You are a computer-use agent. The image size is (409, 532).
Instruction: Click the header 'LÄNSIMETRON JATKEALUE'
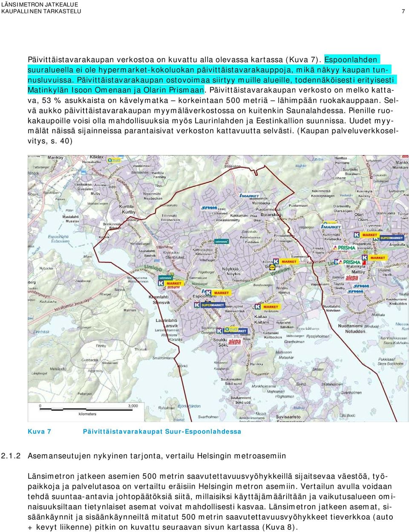click(x=40, y=4)
